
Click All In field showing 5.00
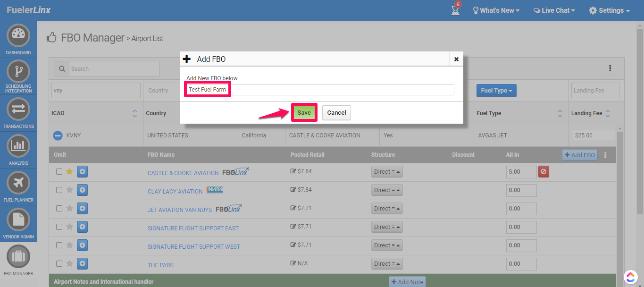pos(521,172)
